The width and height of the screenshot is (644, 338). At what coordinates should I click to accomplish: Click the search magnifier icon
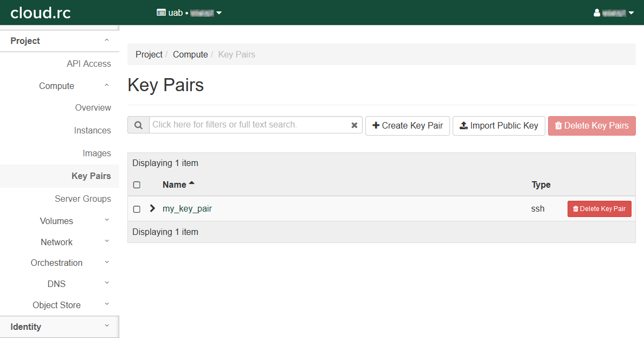click(x=138, y=125)
